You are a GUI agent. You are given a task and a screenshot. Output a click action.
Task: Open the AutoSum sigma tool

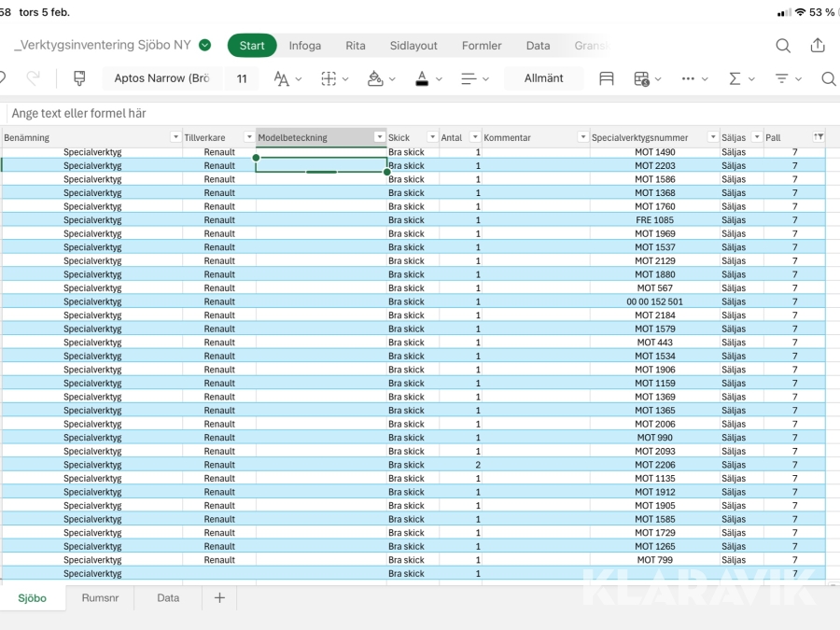[735, 78]
